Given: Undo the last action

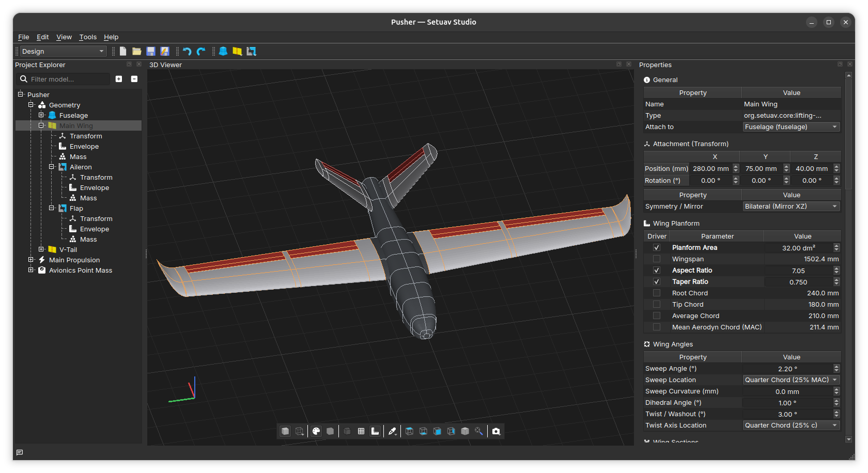Looking at the screenshot, I should point(187,51).
